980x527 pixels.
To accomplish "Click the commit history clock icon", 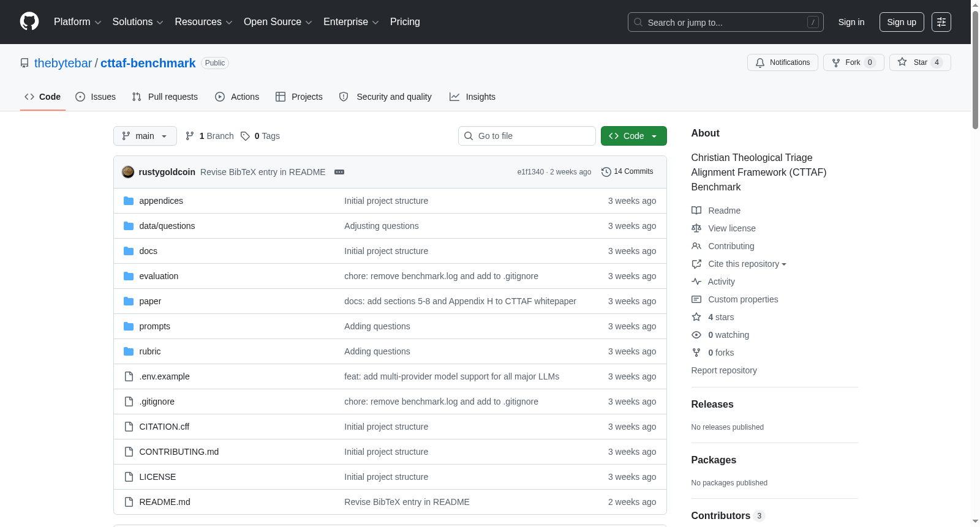I will 606,172.
